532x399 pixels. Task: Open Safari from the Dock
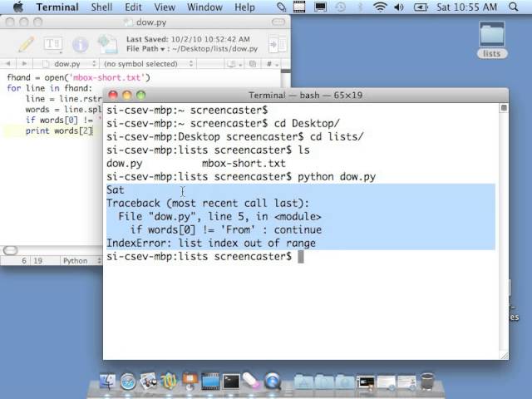coord(128,382)
